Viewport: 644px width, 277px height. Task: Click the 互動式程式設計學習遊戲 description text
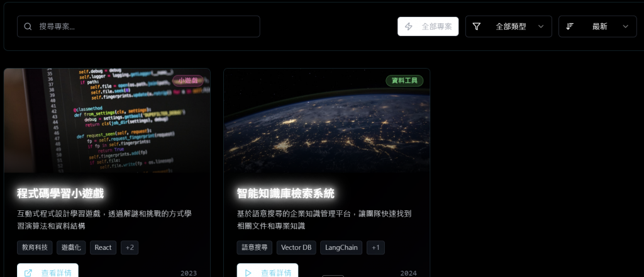click(x=104, y=220)
